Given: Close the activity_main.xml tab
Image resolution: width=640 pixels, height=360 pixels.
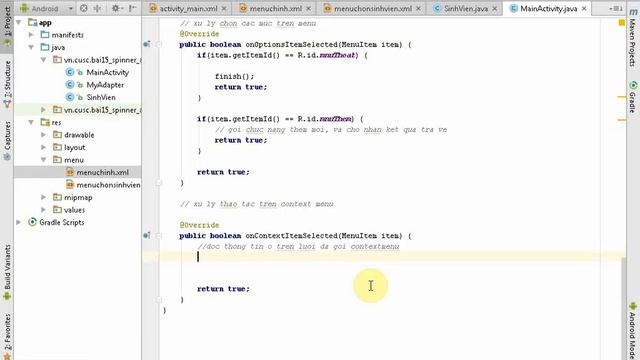Looking at the screenshot, I should 224,9.
